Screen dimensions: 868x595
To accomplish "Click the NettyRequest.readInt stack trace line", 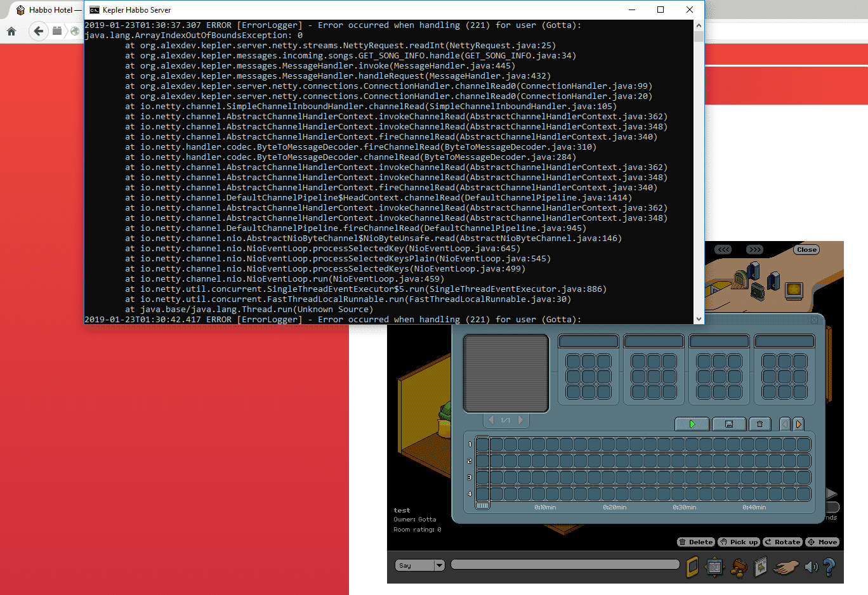I will [x=340, y=46].
